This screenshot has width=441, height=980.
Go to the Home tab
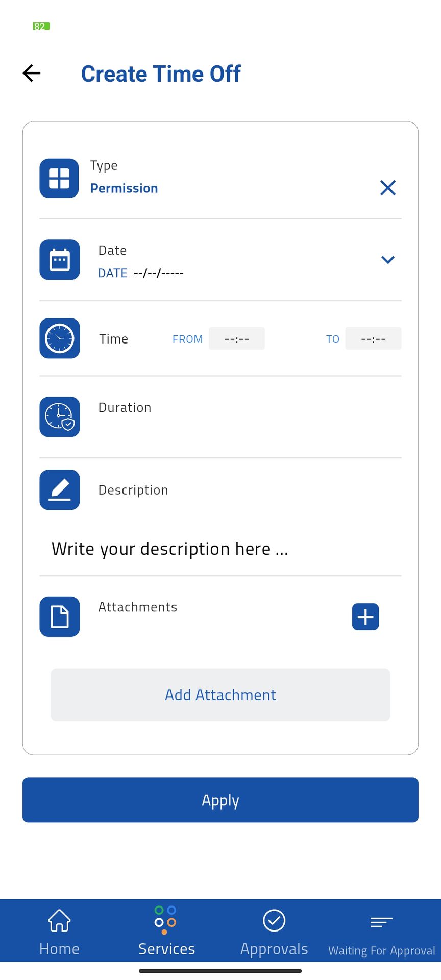[x=59, y=932]
